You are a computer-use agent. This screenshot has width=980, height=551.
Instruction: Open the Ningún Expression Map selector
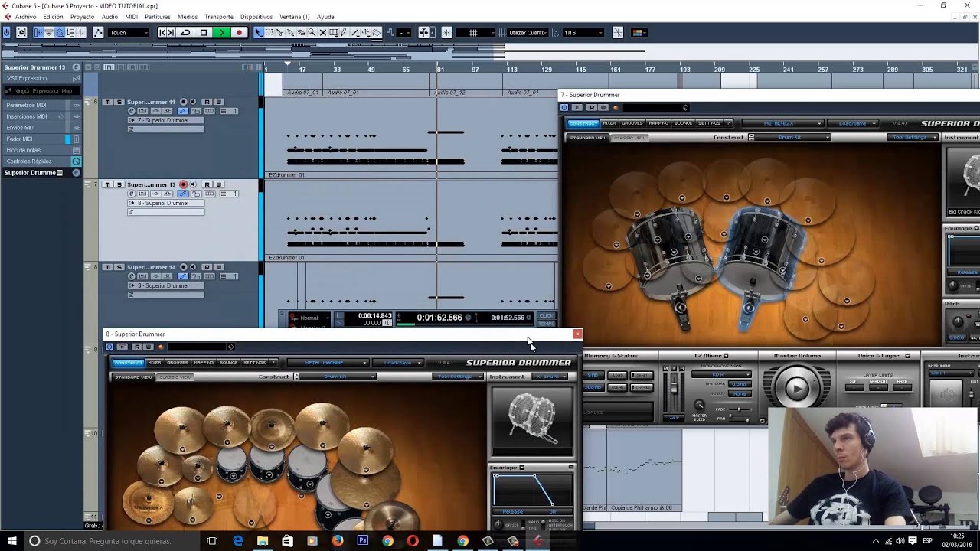pos(41,90)
